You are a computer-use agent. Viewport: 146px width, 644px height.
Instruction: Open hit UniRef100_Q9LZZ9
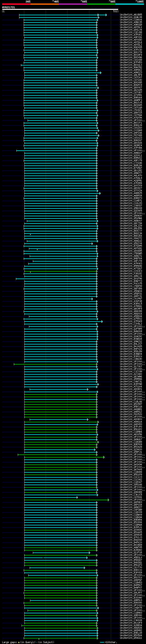(x=131, y=226)
